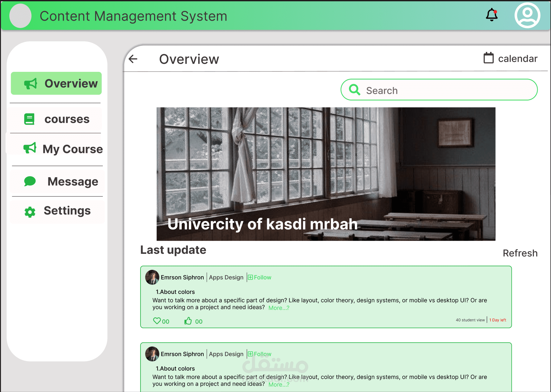The image size is (551, 392).
Task: Click the plus icon beside first Follow
Action: click(250, 277)
